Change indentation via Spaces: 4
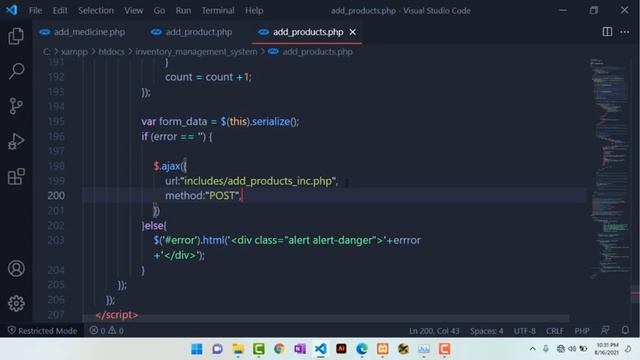 point(487,331)
